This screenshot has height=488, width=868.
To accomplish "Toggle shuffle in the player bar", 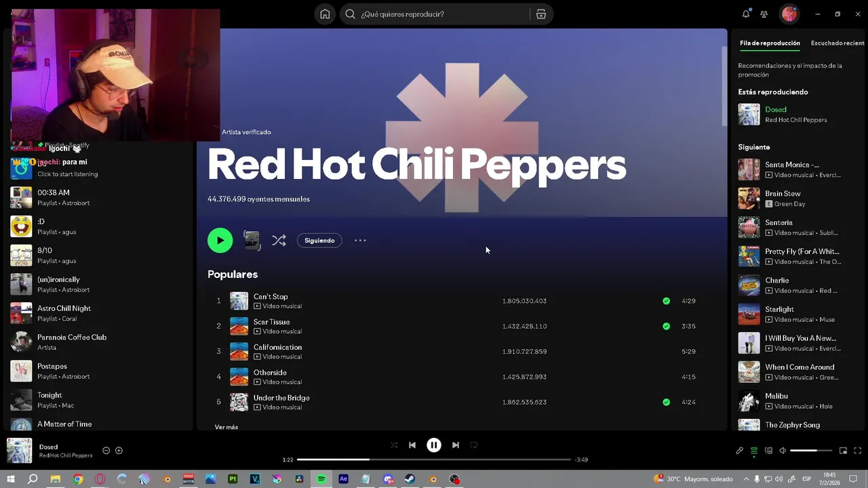I will tap(394, 445).
